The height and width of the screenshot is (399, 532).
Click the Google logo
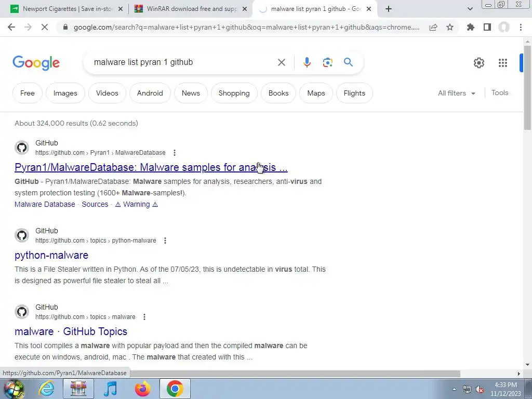36,63
